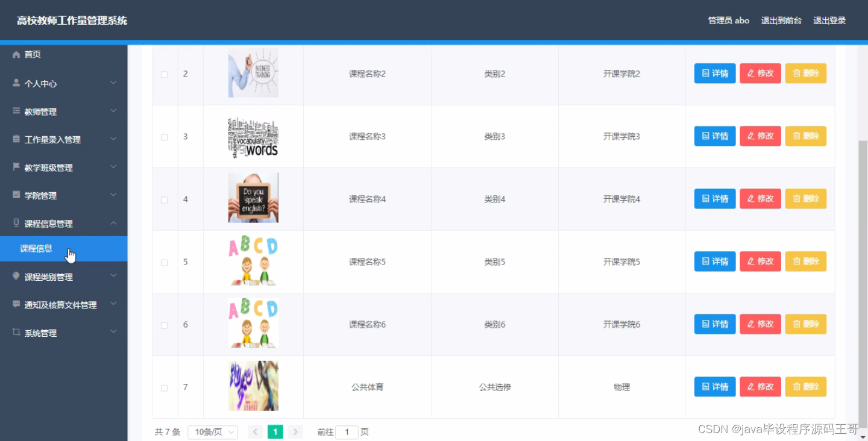Screen dimensions: 868x441
Task: Open the 个人中心 menu label
Action: (x=40, y=84)
